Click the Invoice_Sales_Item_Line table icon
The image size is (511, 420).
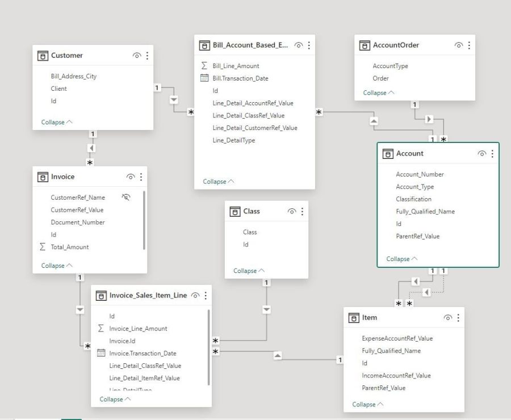tap(101, 296)
